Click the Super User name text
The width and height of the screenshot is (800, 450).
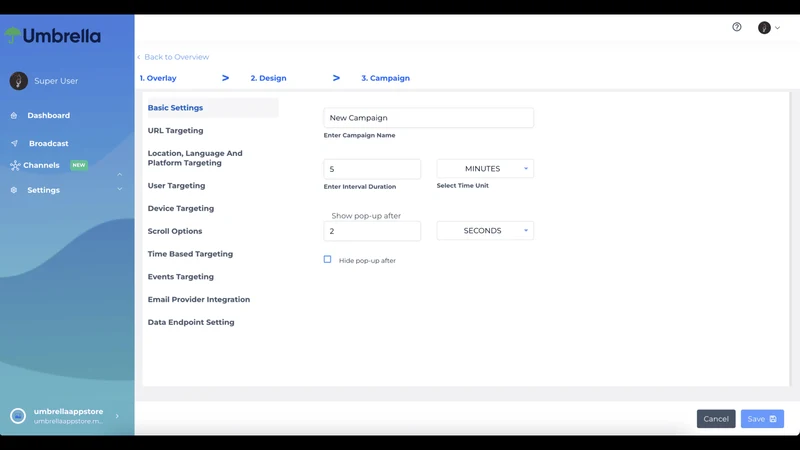[56, 81]
